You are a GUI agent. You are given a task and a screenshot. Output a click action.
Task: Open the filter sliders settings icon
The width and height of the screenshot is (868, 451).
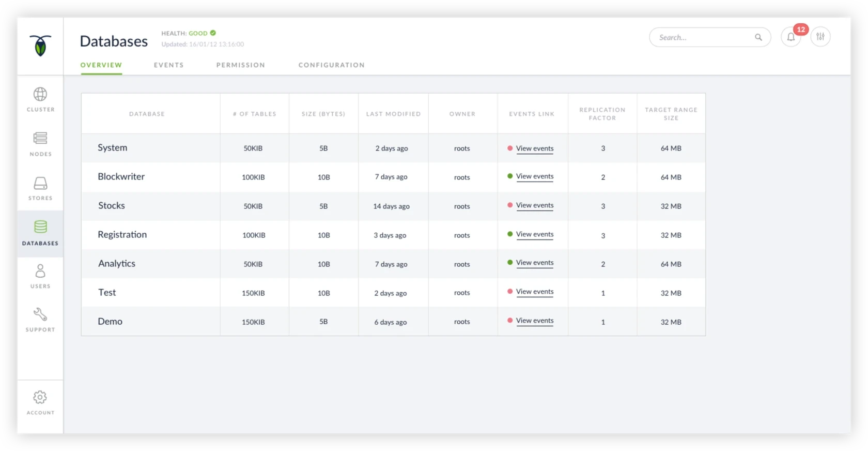pyautogui.click(x=820, y=37)
